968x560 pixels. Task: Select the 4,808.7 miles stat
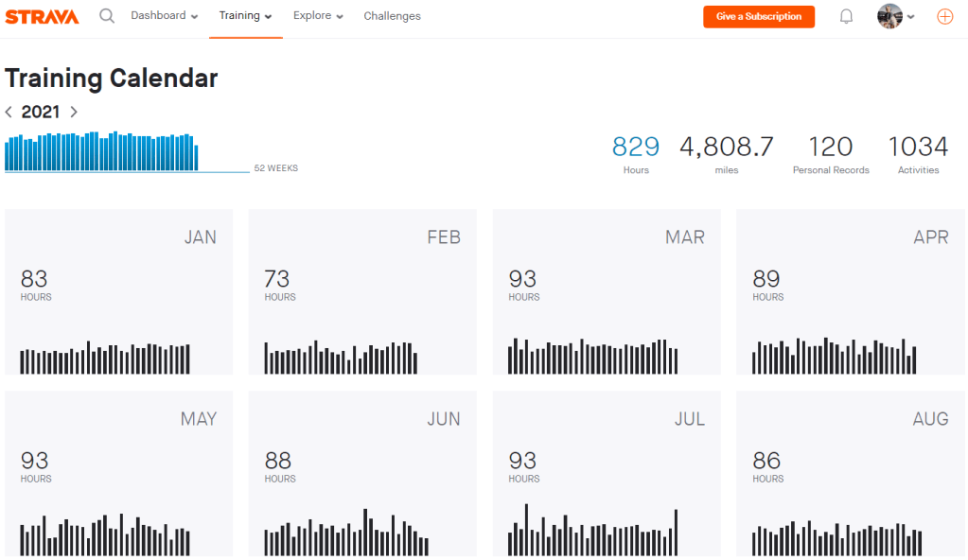pos(726,154)
